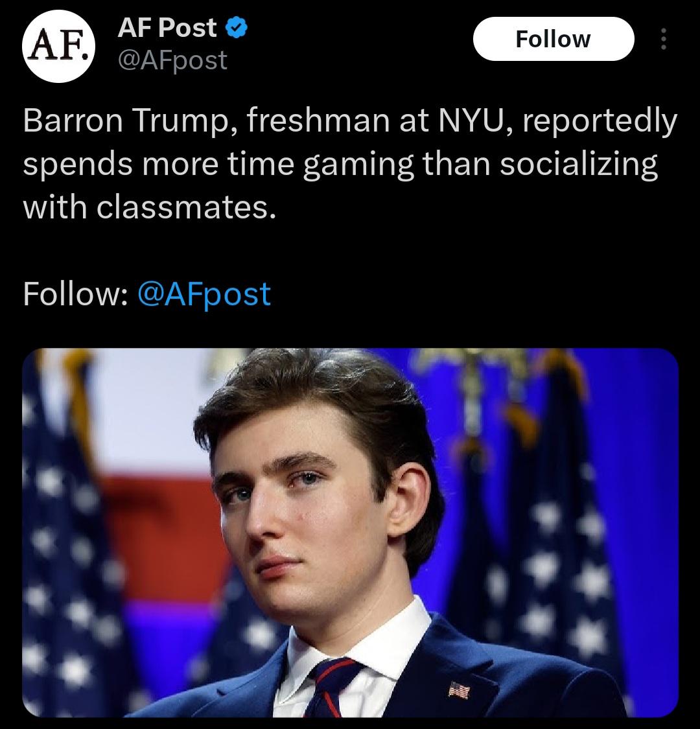
Task: Click the flag lapel pin in the photo
Action: tap(459, 689)
